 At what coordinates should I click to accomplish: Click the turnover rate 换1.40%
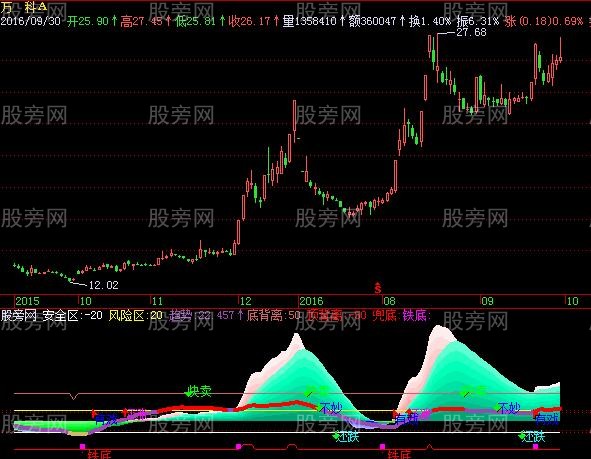pos(430,21)
